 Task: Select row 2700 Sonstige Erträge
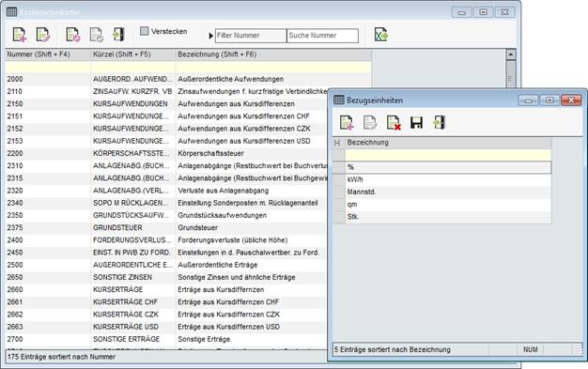pyautogui.click(x=166, y=339)
